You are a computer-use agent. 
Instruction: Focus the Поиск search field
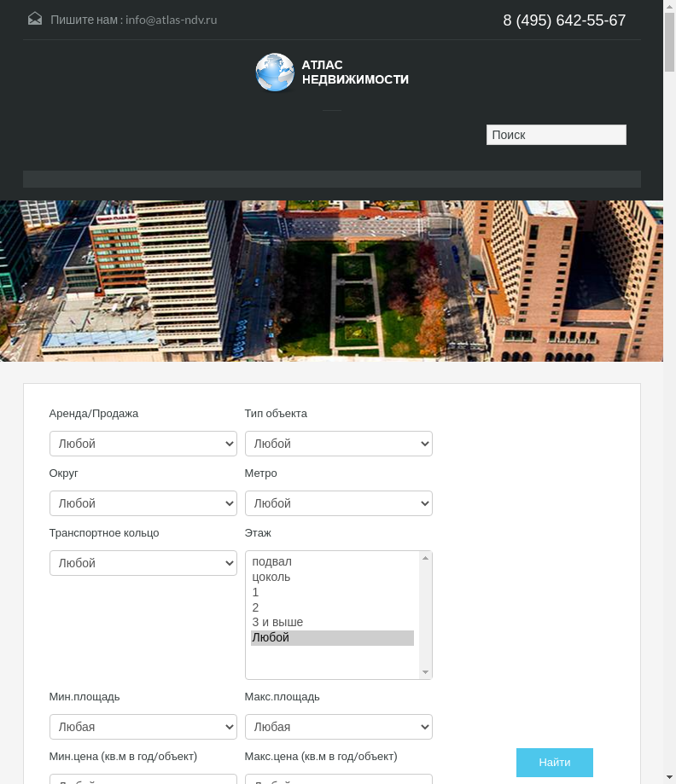point(556,135)
